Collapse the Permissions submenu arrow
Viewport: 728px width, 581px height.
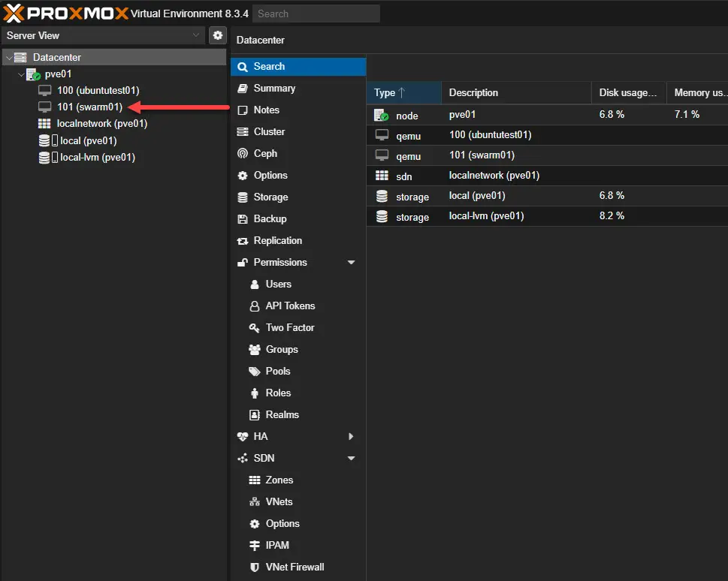click(x=351, y=263)
